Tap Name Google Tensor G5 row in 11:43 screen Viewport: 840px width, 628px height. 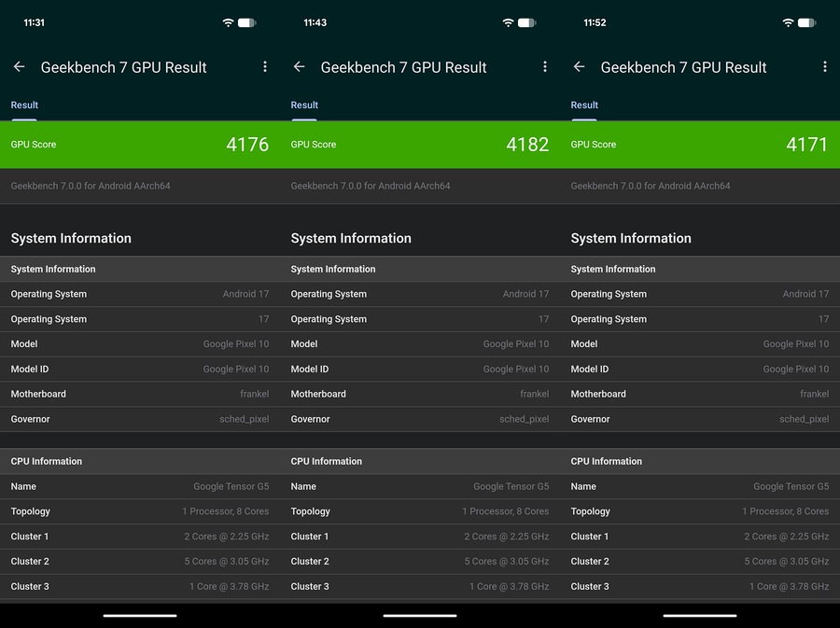420,487
